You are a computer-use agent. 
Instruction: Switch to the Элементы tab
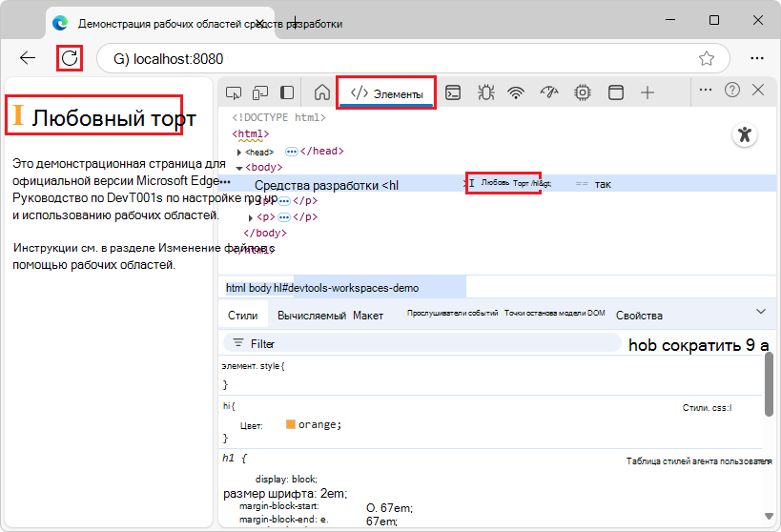(386, 93)
